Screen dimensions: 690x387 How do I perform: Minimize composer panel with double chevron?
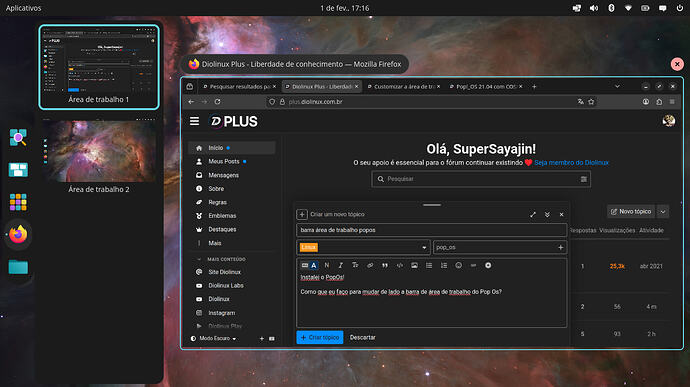click(547, 214)
